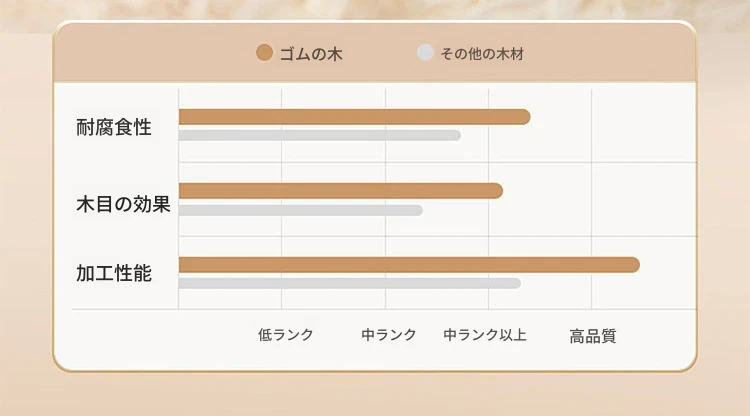The height and width of the screenshot is (416, 750).
Task: Click the orange bar for 加工性能
Action: click(x=409, y=265)
